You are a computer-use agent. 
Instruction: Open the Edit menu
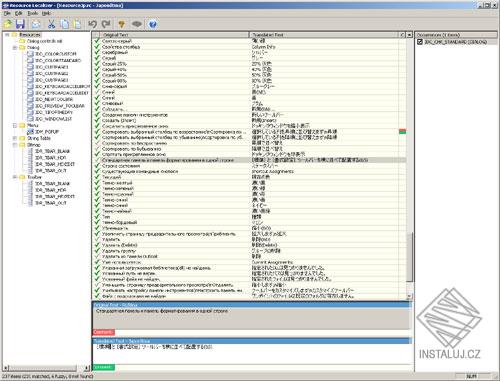pos(19,13)
